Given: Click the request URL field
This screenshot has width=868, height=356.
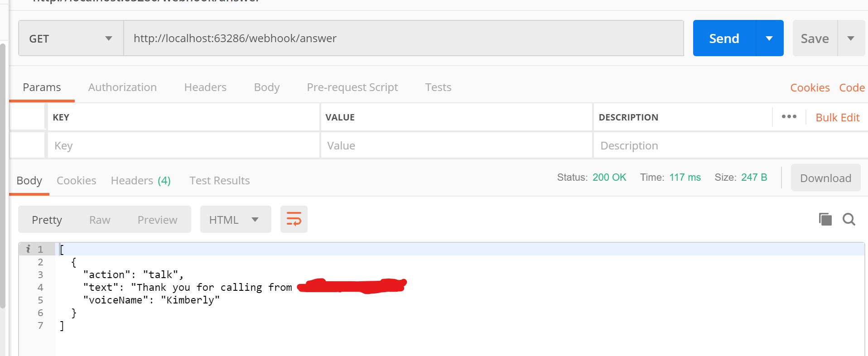Looking at the screenshot, I should coord(403,38).
